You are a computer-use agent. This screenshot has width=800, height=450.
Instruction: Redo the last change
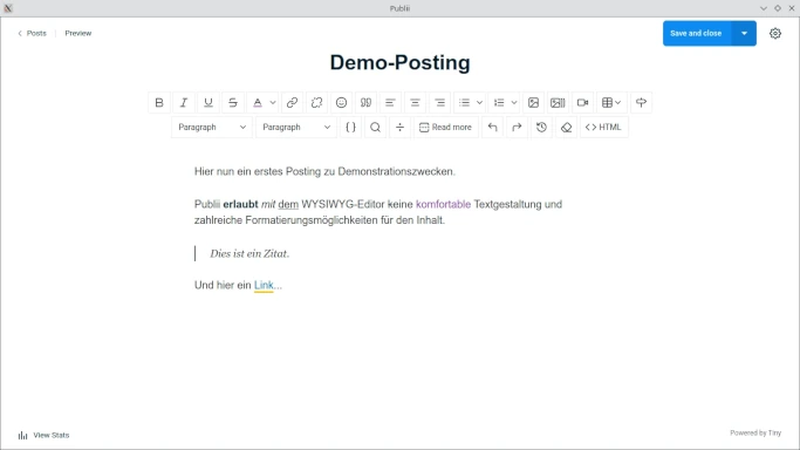tap(517, 127)
